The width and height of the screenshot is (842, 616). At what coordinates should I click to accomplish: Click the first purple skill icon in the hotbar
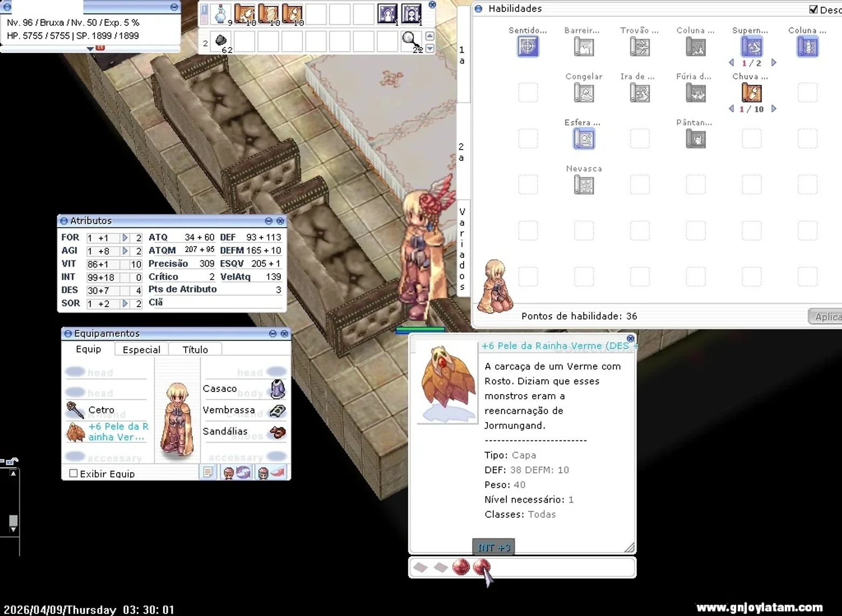click(x=387, y=14)
